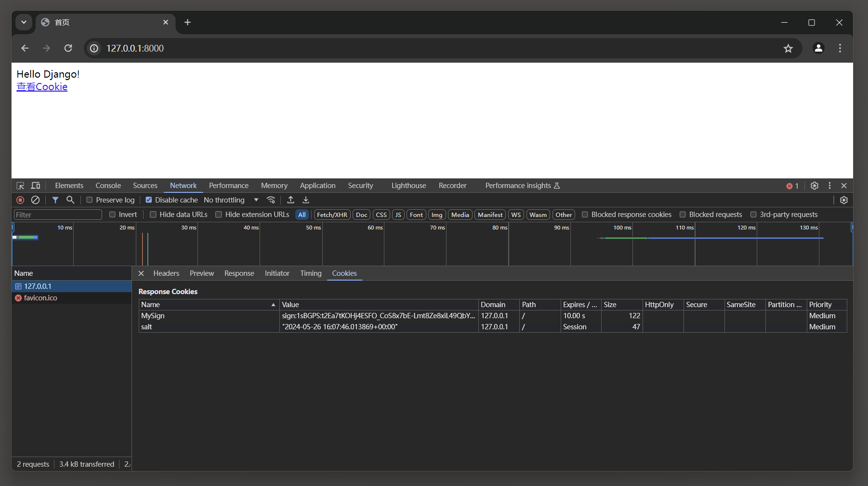Toggle the device toolbar icon

click(x=36, y=186)
